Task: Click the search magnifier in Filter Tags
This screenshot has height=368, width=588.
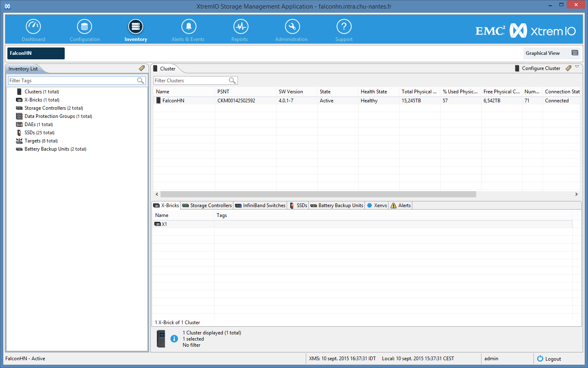Action: pyautogui.click(x=140, y=81)
